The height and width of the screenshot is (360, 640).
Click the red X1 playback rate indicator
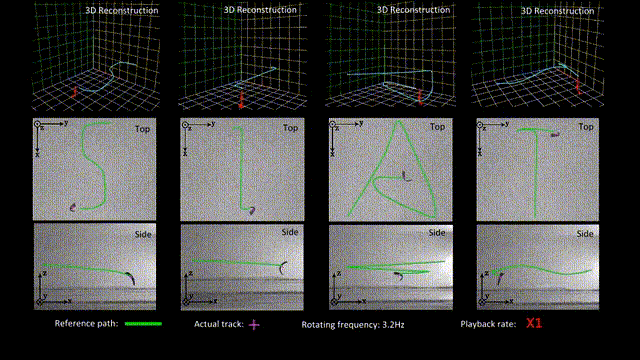point(534,323)
